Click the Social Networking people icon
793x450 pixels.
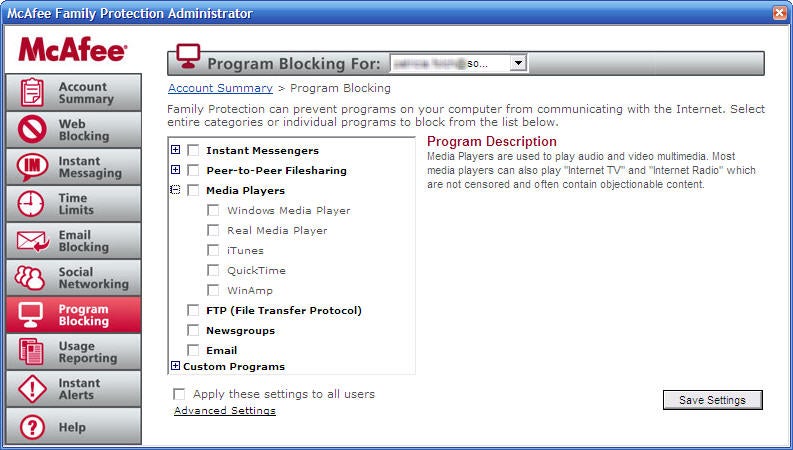coord(30,278)
